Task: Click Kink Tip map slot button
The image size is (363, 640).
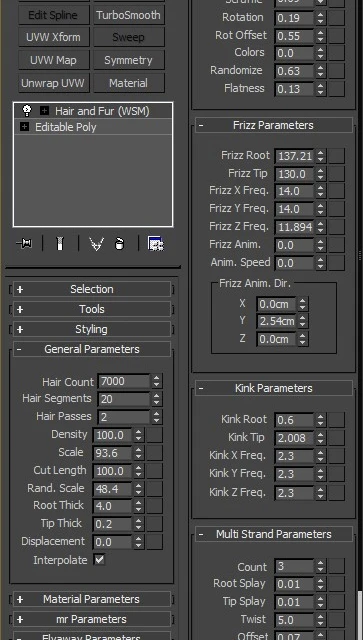Action: coord(337,438)
